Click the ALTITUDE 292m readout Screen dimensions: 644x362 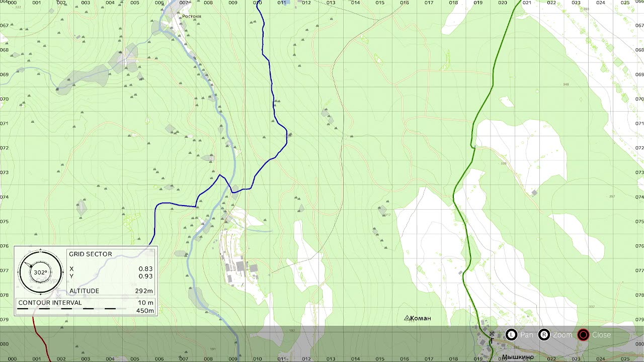[111, 291]
